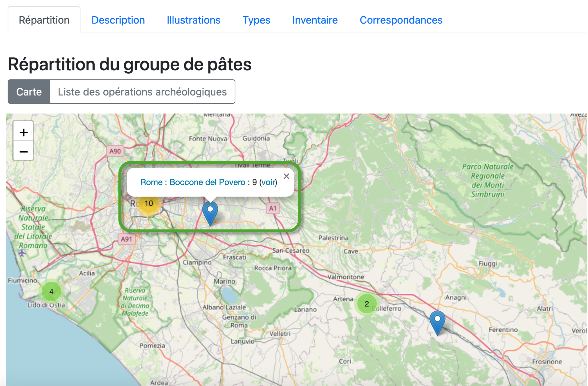Open the Types tab

[x=256, y=20]
